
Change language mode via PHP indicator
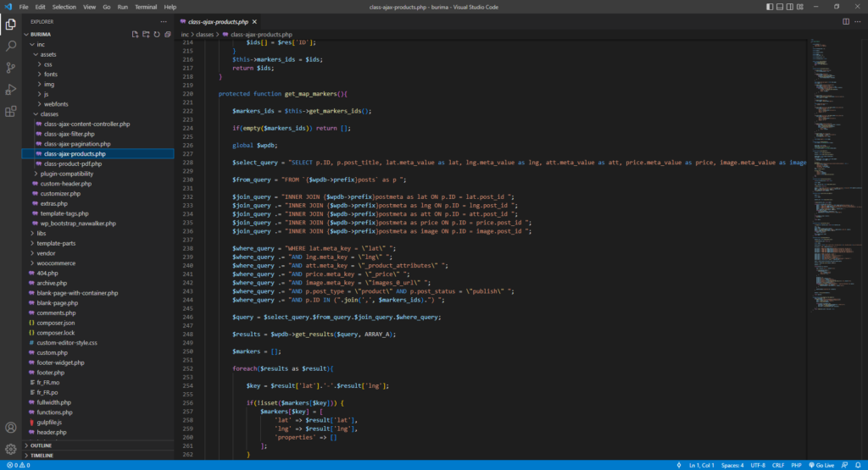click(x=796, y=465)
